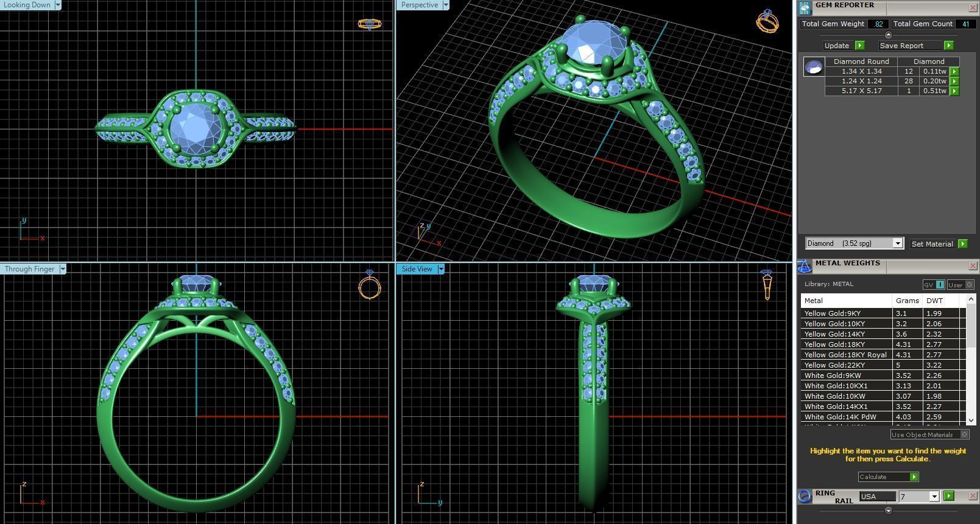Click the Total Gem Weight value field

coord(878,24)
